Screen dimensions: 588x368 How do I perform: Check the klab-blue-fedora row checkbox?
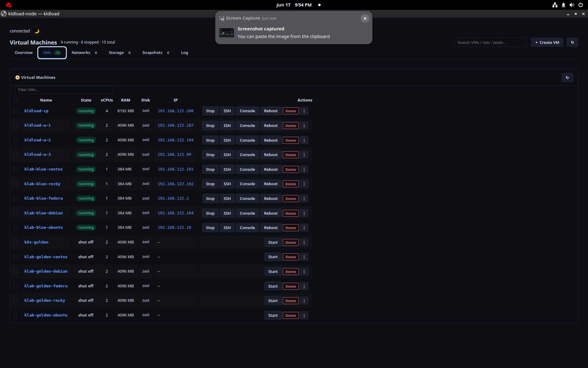click(15, 199)
